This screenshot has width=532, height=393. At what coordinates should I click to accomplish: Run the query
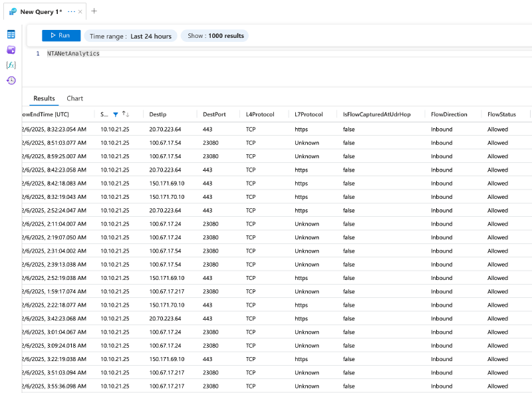coord(61,35)
